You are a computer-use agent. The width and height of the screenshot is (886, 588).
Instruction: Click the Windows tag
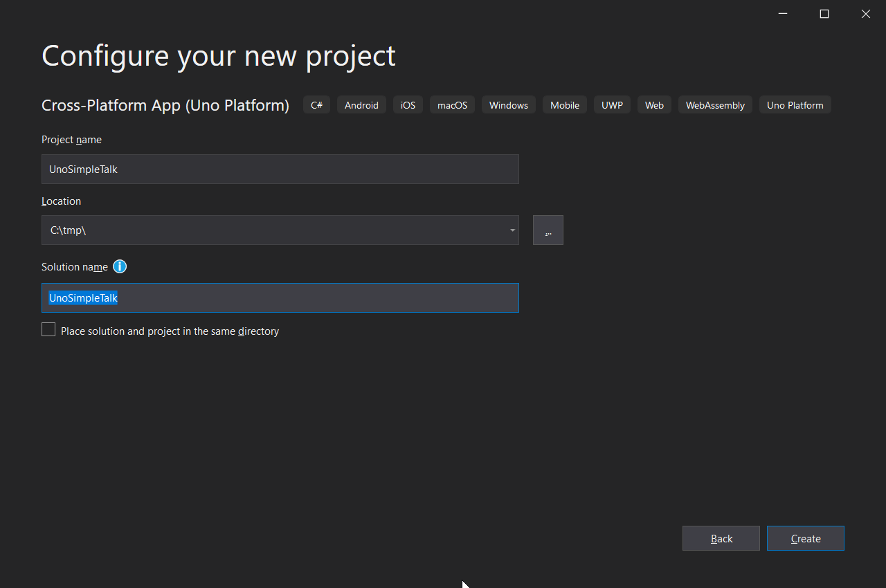pos(509,105)
